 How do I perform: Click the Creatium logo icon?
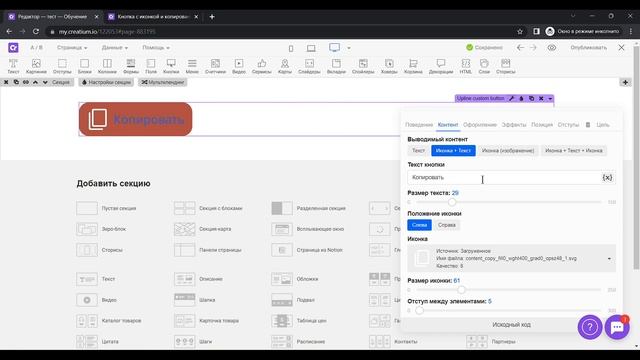(x=13, y=48)
